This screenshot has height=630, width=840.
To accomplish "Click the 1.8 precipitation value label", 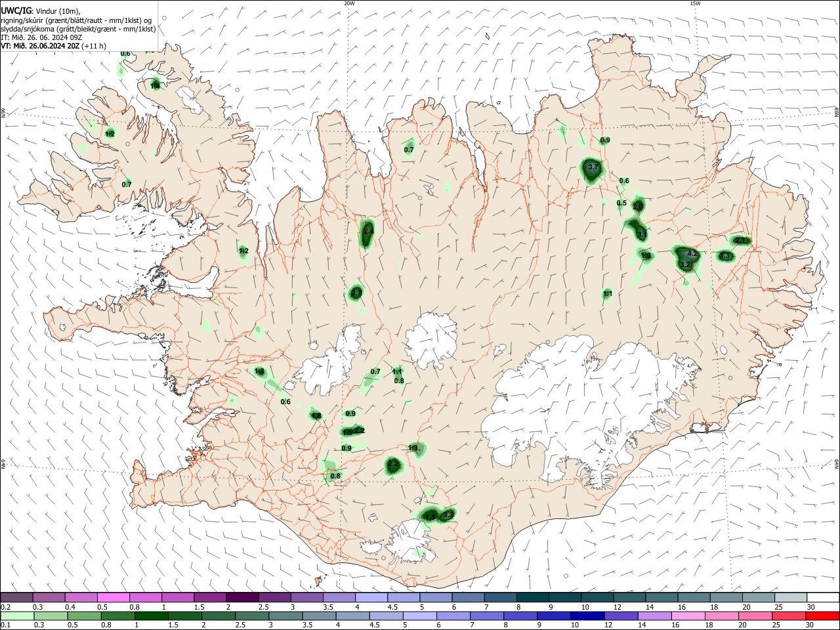I will [x=316, y=415].
